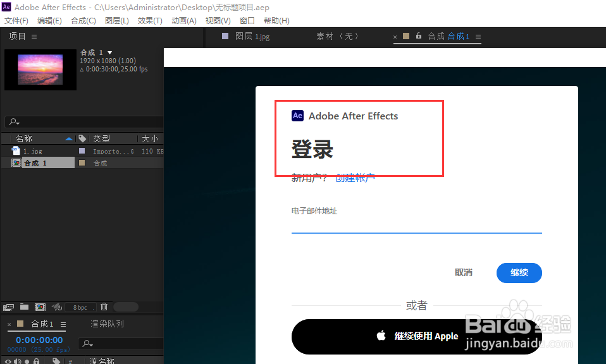606x364 pixels.
Task: Open the 合成(C) menu
Action: coord(83,20)
